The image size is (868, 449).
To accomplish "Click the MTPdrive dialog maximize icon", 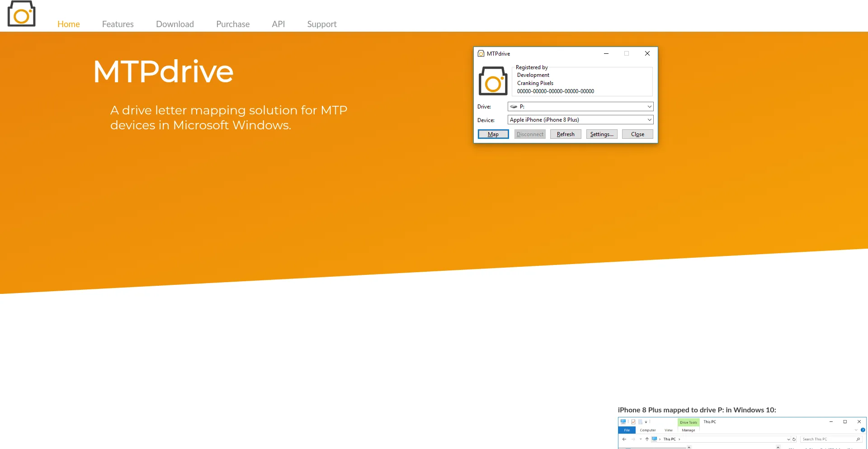I will (x=627, y=53).
